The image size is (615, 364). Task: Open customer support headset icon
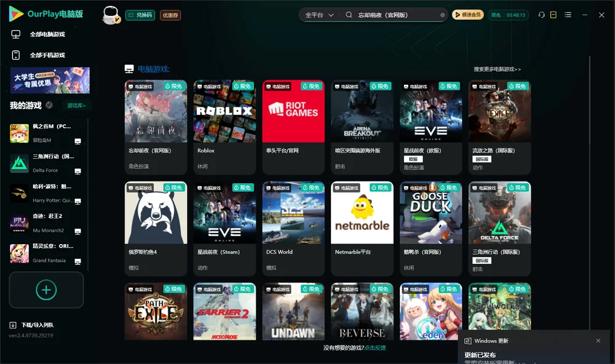[542, 15]
